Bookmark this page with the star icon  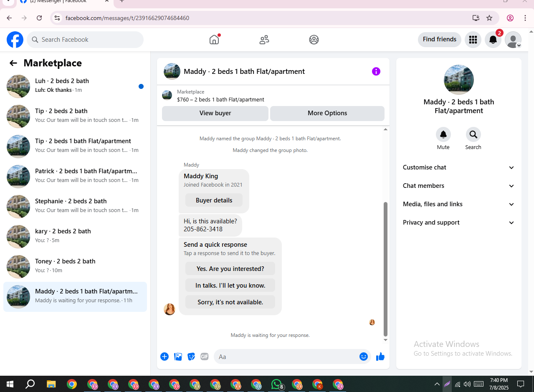pos(489,18)
